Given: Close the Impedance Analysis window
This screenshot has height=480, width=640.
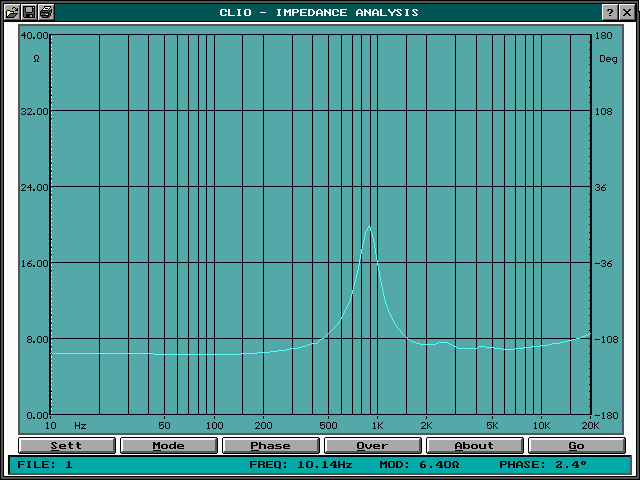Looking at the screenshot, I should [627, 12].
